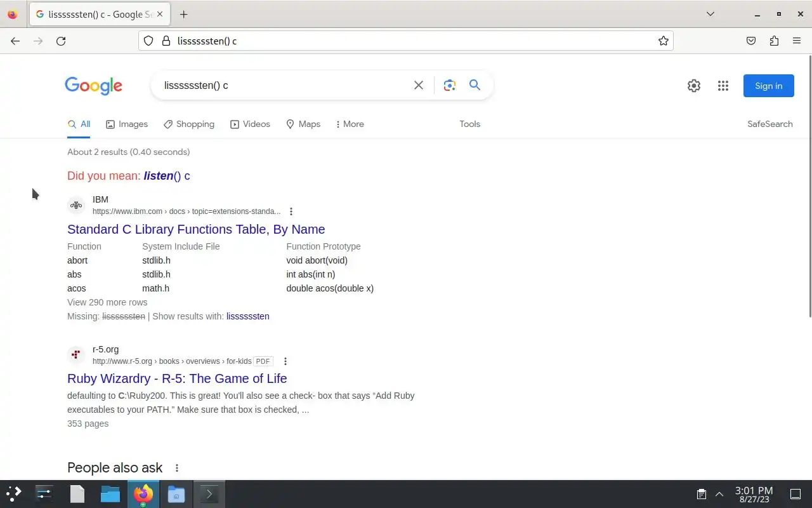Launch file manager from the taskbar
This screenshot has width=812, height=508.
110,494
